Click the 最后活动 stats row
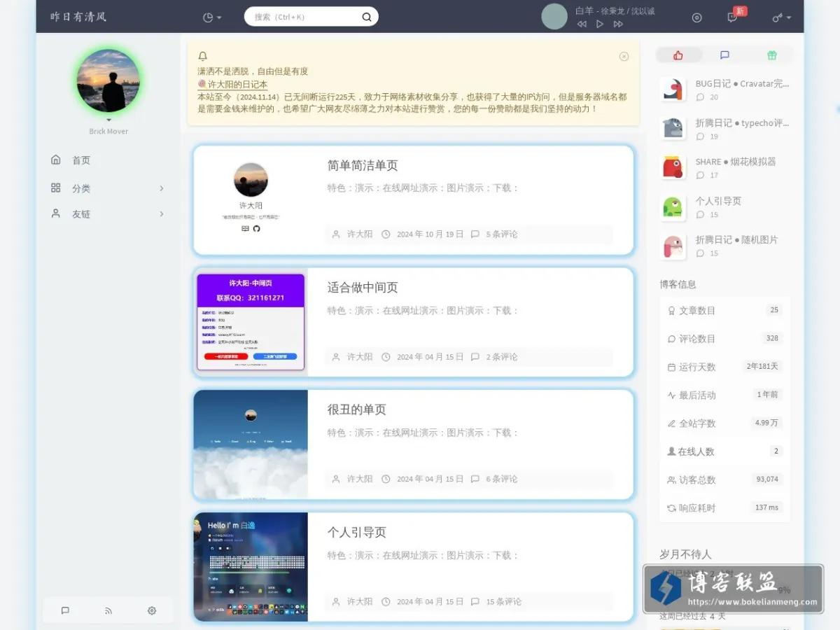This screenshot has width=840, height=630. [x=724, y=395]
